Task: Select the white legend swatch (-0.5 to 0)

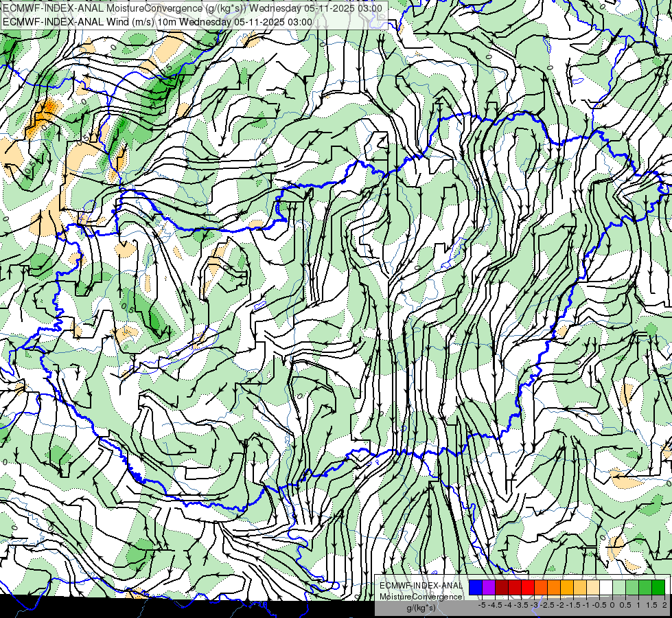Action: tap(606, 587)
